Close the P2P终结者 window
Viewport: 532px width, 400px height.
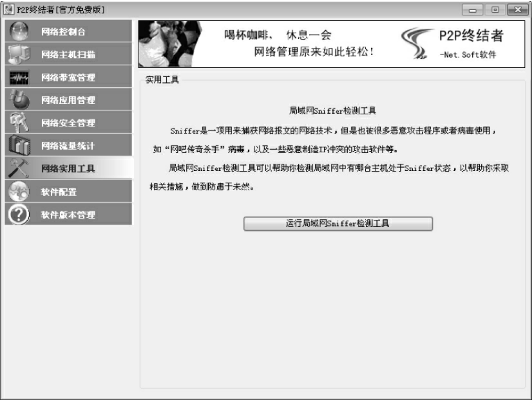click(518, 10)
